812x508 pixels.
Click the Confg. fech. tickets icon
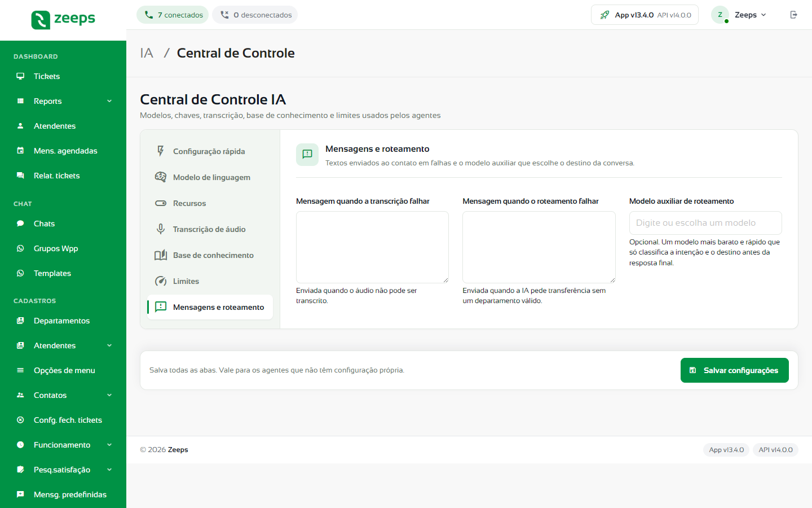[20, 420]
